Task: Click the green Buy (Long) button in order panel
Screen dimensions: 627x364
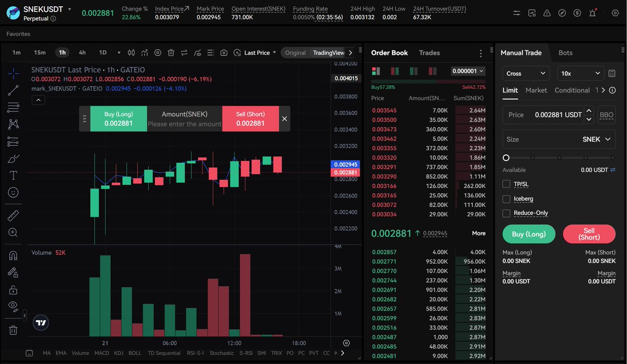Action: [529, 234]
